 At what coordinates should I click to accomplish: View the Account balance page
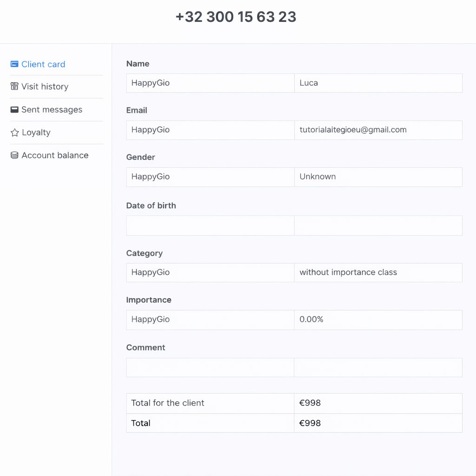coord(55,155)
